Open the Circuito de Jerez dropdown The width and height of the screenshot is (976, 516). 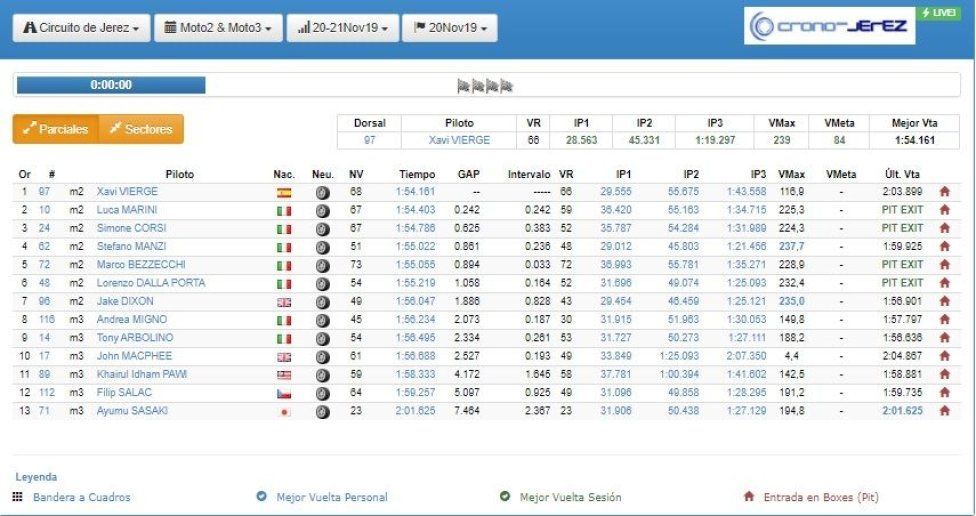[x=82, y=28]
